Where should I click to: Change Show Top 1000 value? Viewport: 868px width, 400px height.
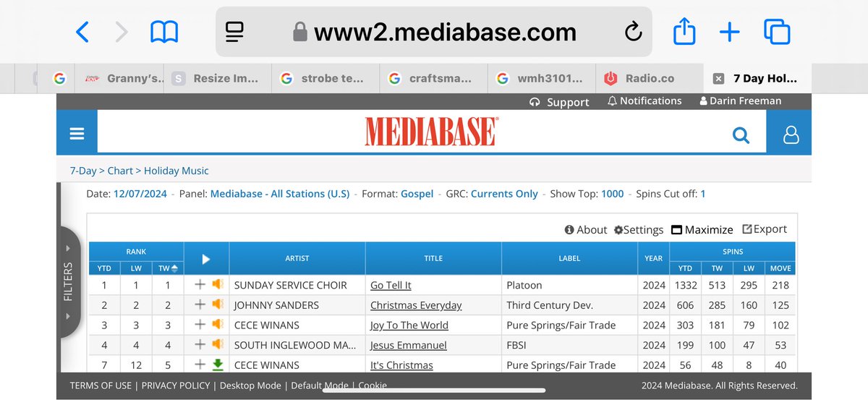612,194
